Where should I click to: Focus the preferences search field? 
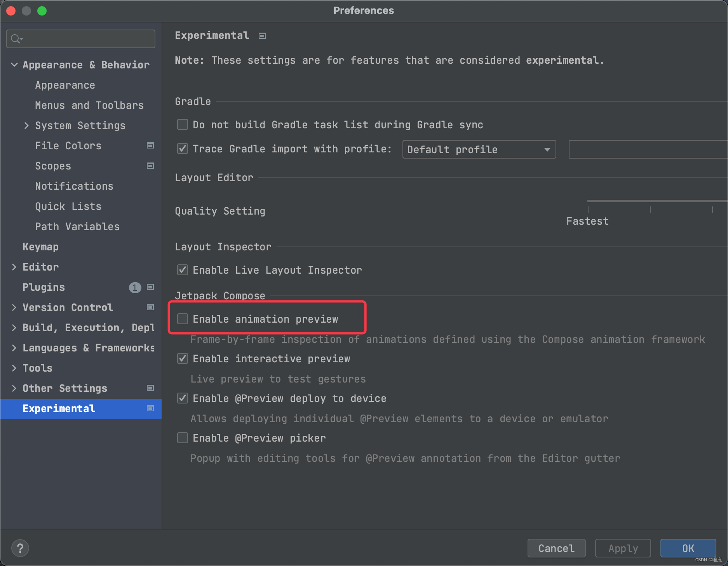pos(81,39)
